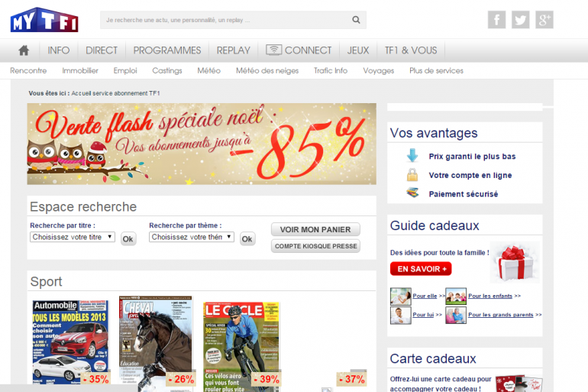Open the Cheval magazine cover
Screen dimensions: 588x392
[x=156, y=344]
